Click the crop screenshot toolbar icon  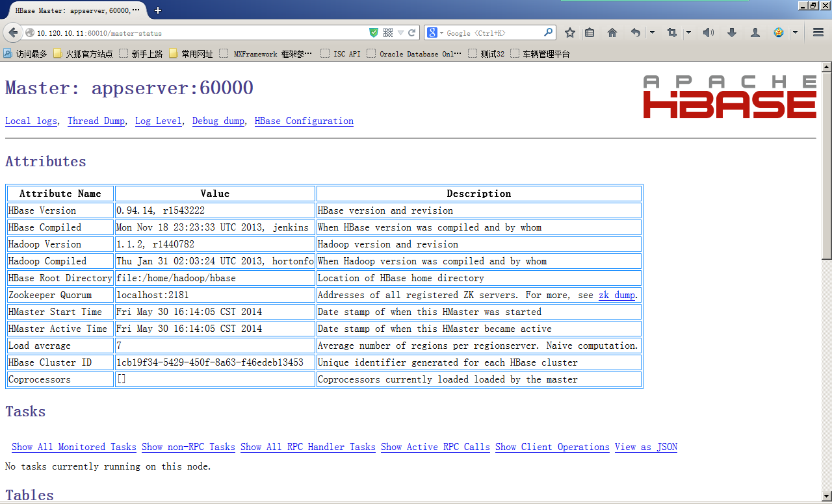click(672, 32)
